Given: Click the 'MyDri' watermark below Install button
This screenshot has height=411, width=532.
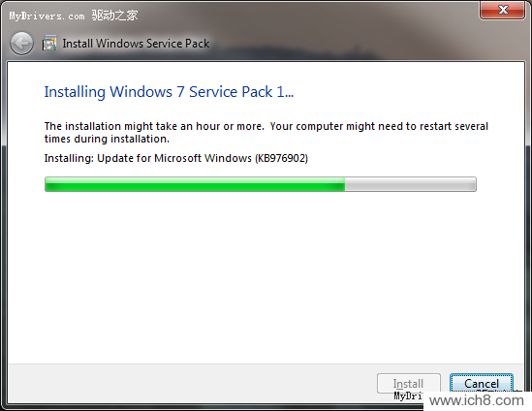Looking at the screenshot, I should pos(409,396).
